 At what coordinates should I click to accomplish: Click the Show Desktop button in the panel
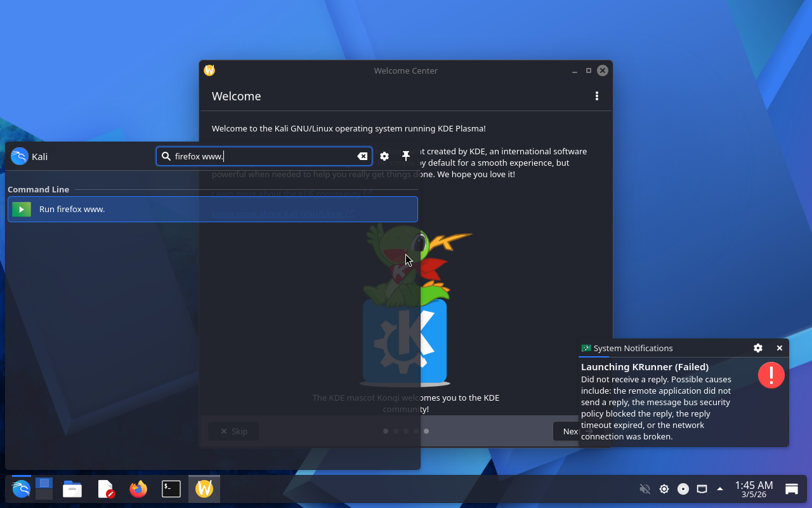792,489
